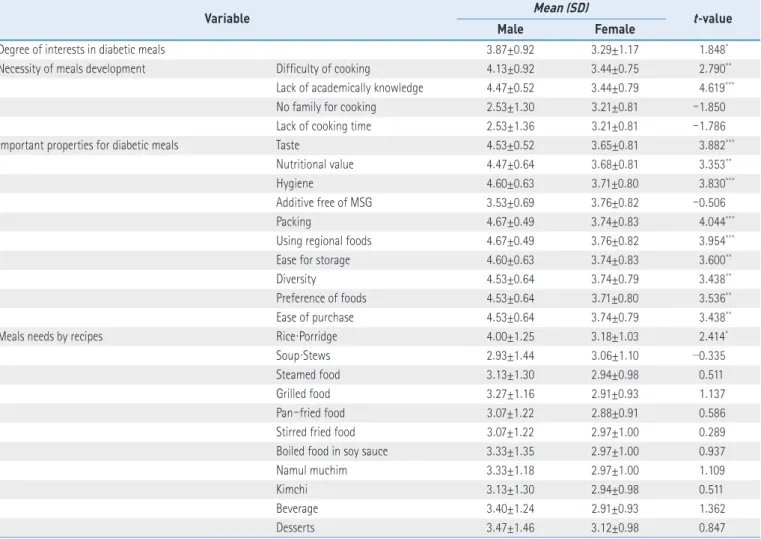Screen dimensions: 761x539
Task: Click the 'Male' column header
Action: 510,29
